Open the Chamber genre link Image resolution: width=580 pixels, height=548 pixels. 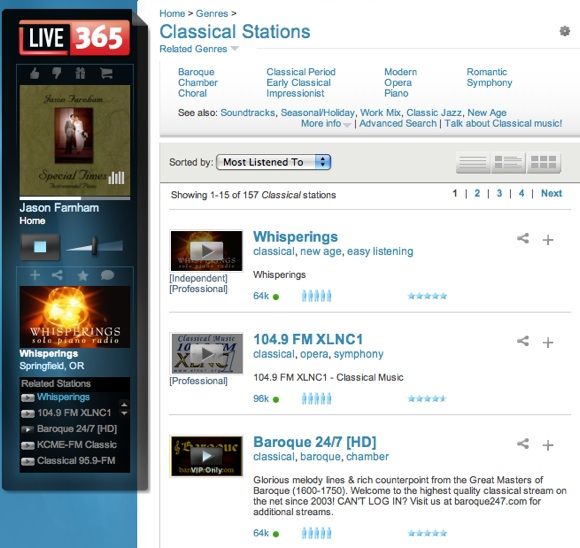coord(198,83)
